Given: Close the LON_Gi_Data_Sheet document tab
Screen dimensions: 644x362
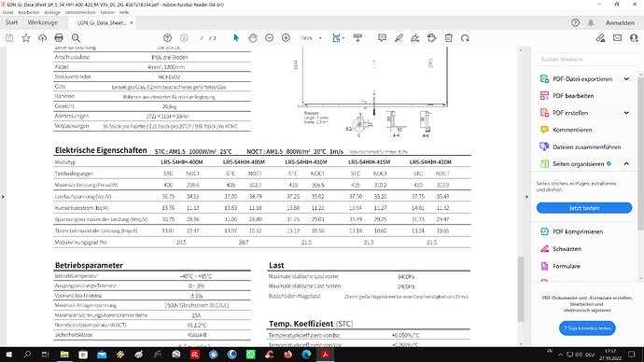Looking at the screenshot, I should coord(132,23).
